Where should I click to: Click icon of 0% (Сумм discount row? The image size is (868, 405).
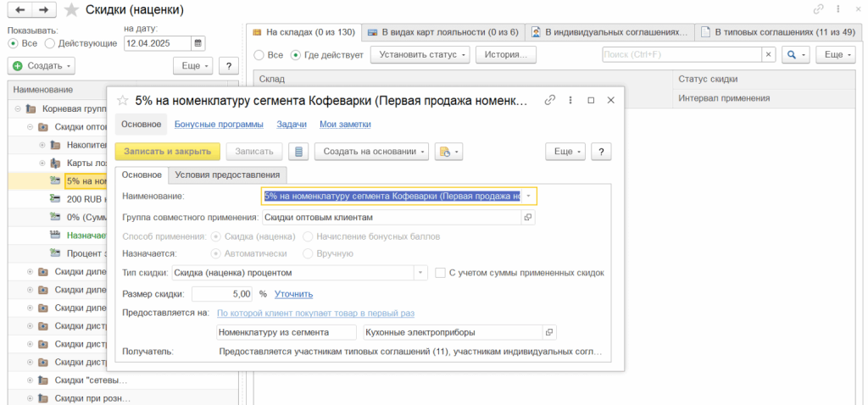click(55, 217)
